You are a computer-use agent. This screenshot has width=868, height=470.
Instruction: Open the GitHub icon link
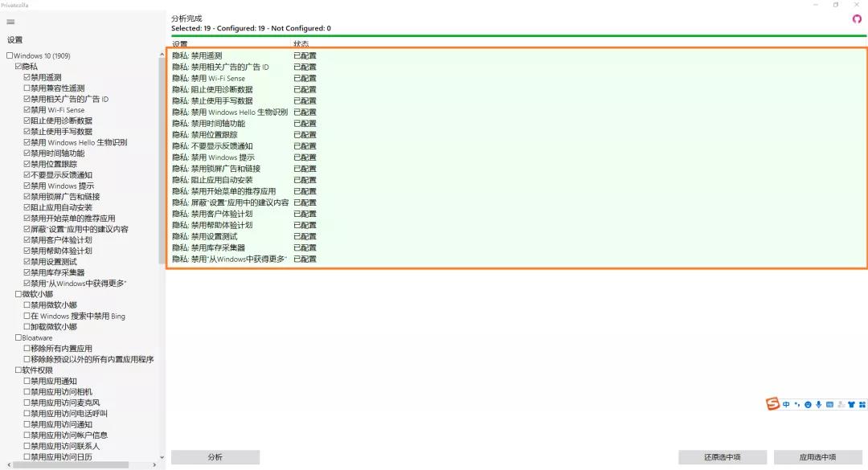tap(857, 19)
